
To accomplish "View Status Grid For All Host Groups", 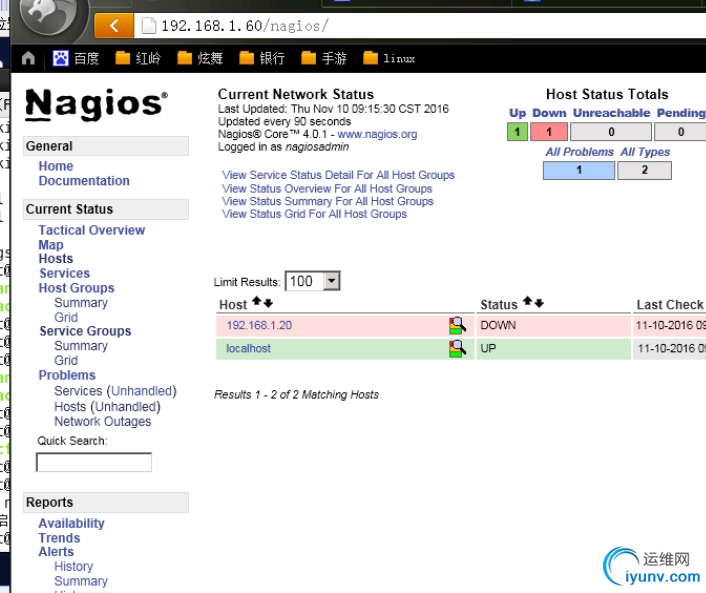I will click(314, 214).
